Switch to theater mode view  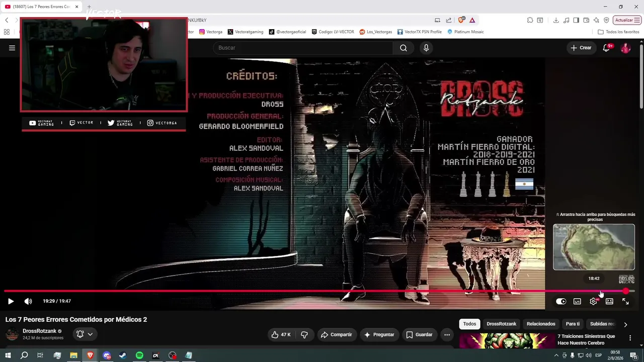609,301
